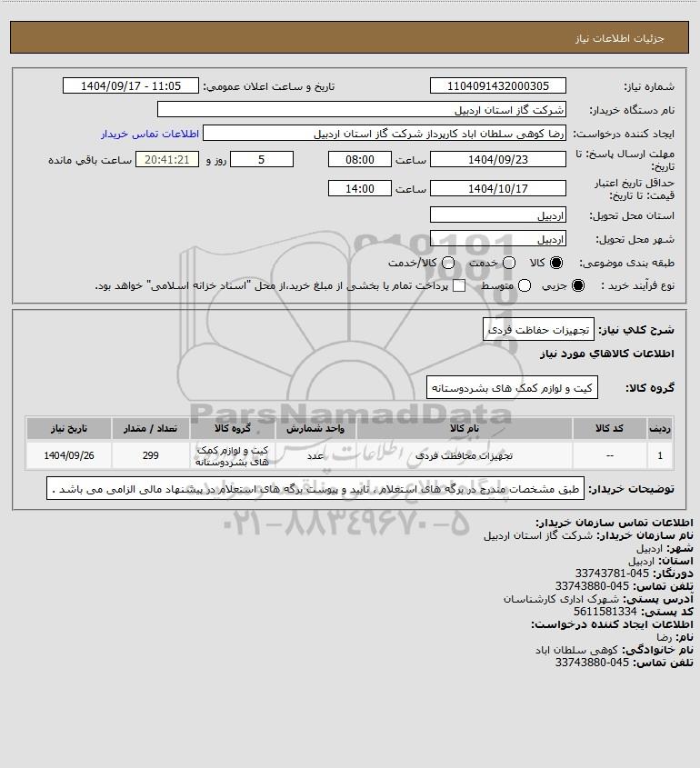Click the remaining days field showing 5
700x768 pixels.
(x=262, y=160)
